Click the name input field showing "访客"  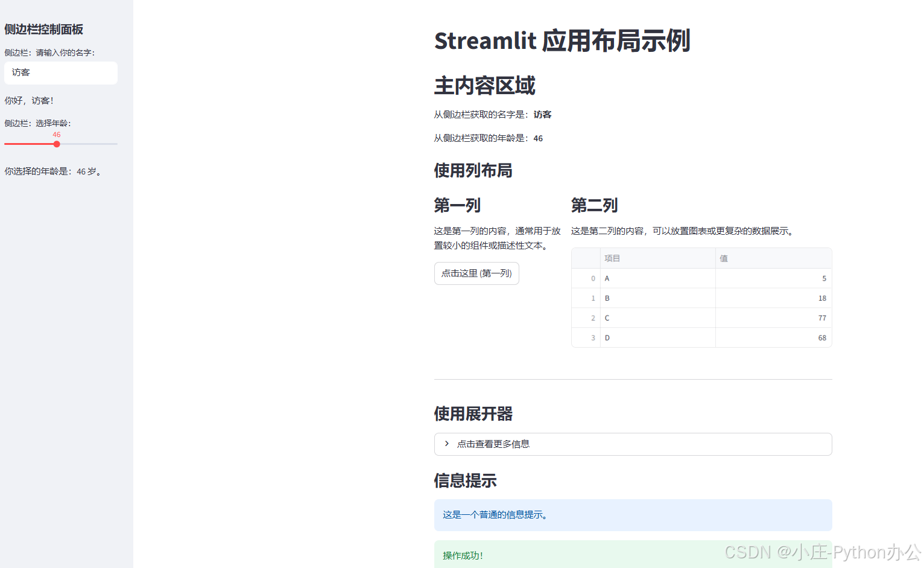(60, 72)
